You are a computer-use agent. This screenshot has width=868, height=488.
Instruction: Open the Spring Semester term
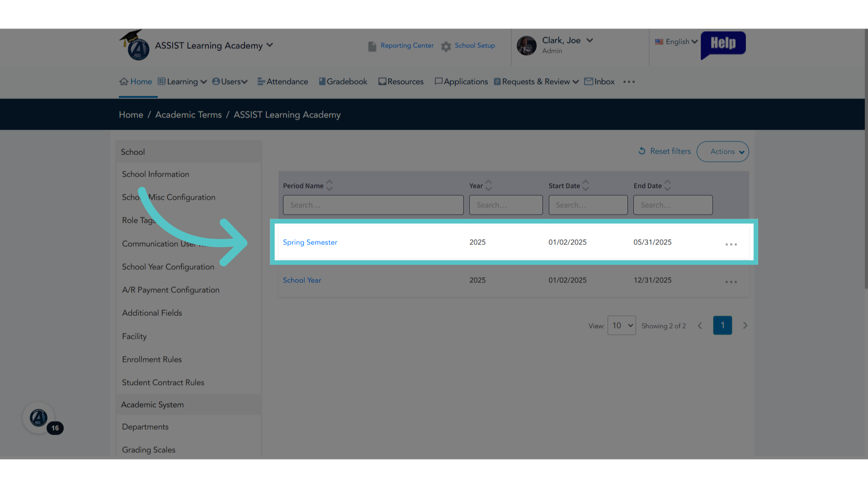coord(310,243)
